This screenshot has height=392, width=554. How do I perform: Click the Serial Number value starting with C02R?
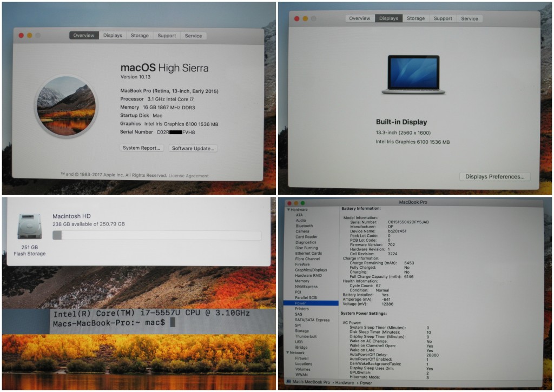176,132
